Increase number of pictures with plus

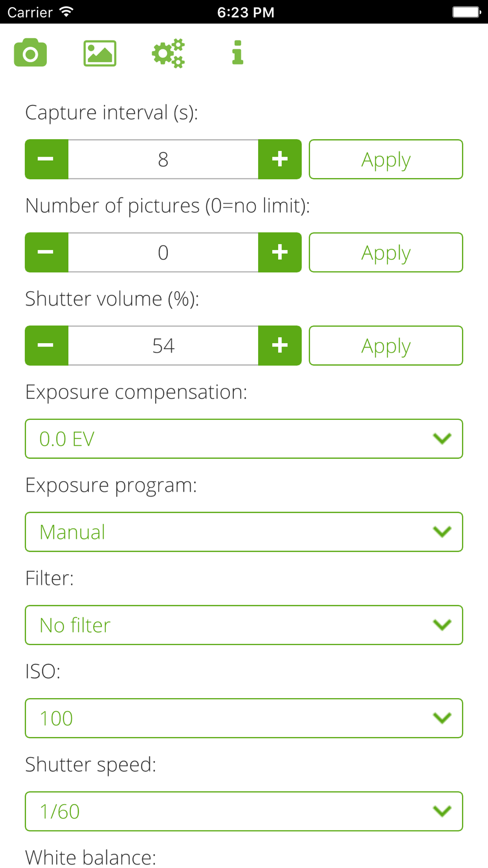point(280,252)
